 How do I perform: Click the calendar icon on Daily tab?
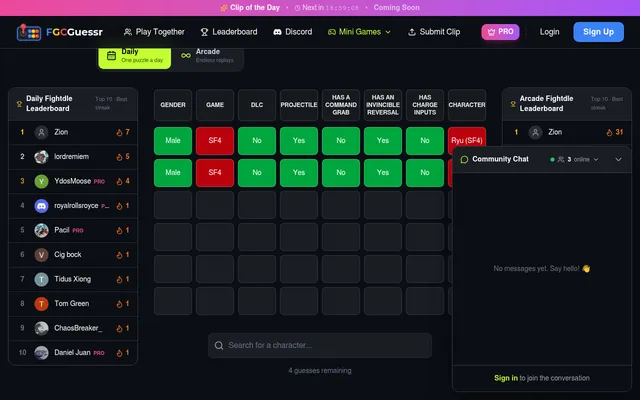(111, 56)
